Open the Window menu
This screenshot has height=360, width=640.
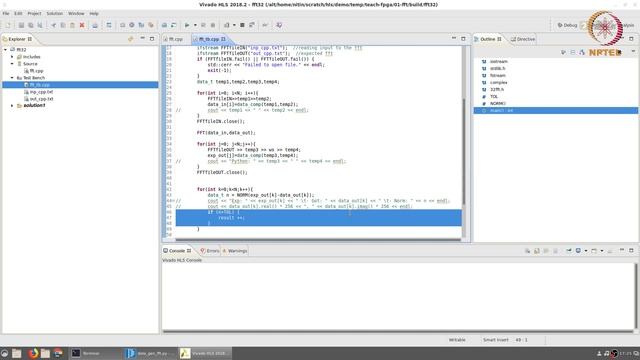coord(76,13)
